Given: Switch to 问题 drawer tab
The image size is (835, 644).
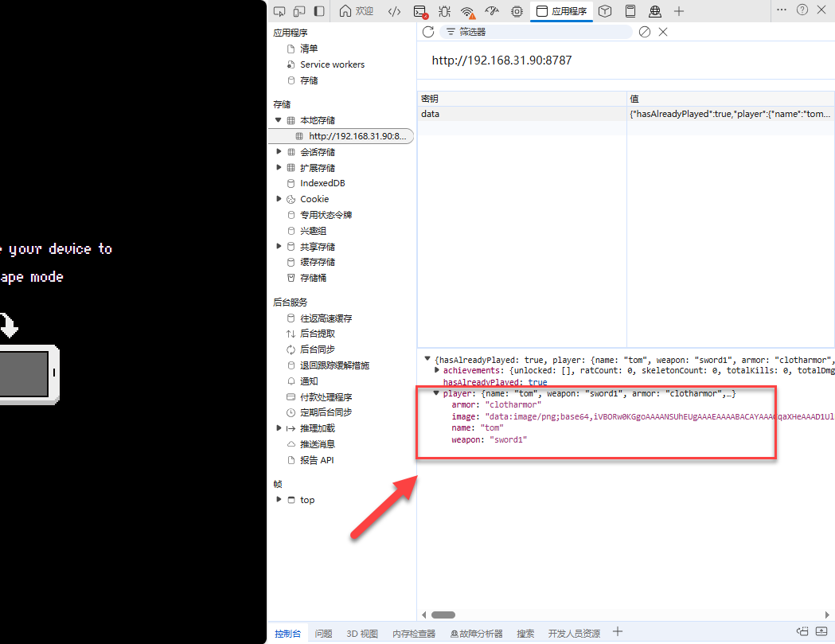Looking at the screenshot, I should (x=323, y=634).
